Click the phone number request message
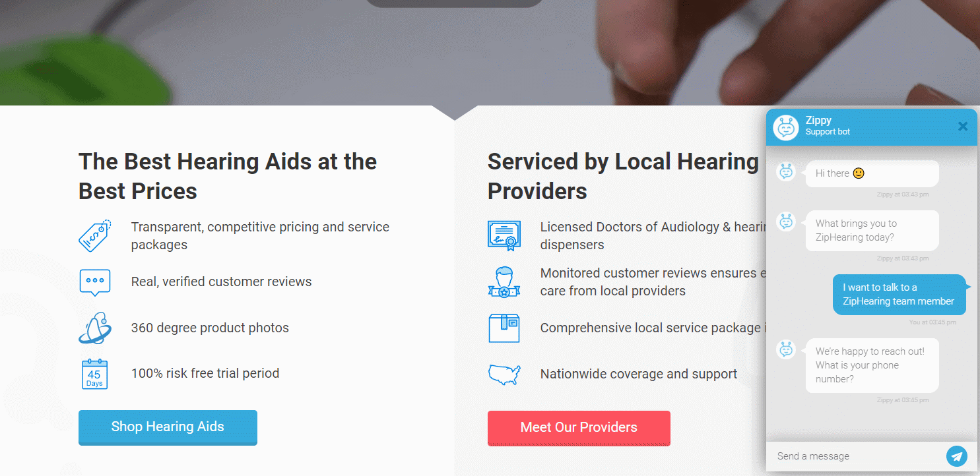This screenshot has height=476, width=980. click(871, 365)
